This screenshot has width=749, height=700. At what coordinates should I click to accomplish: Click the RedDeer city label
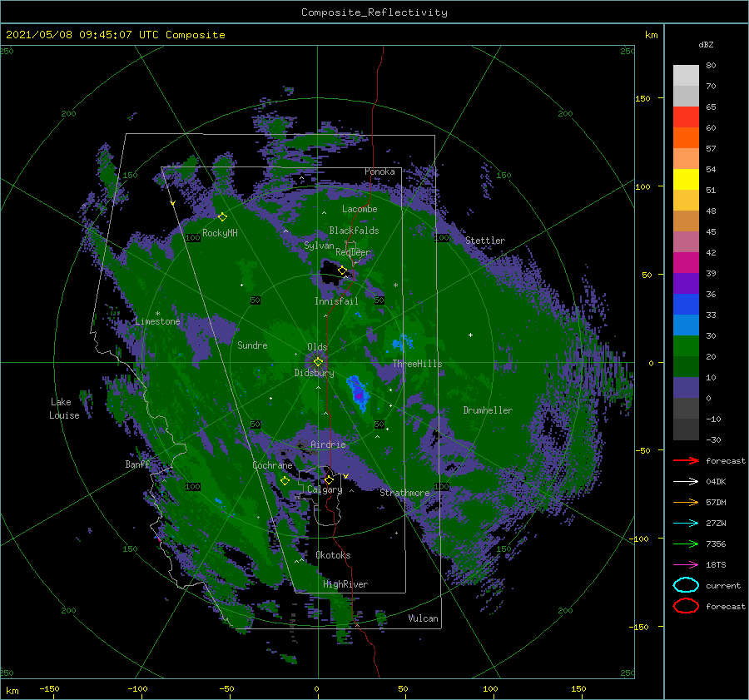point(353,252)
